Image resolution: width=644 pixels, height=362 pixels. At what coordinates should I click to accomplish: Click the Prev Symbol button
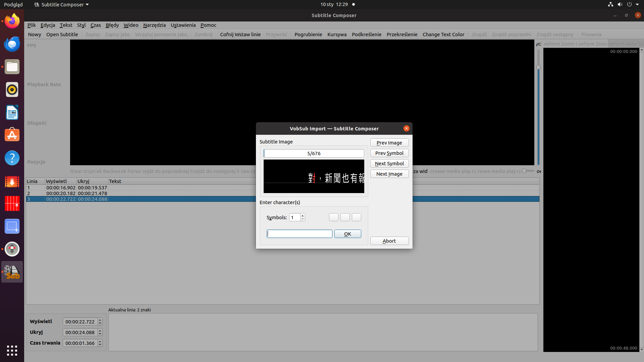(x=389, y=153)
